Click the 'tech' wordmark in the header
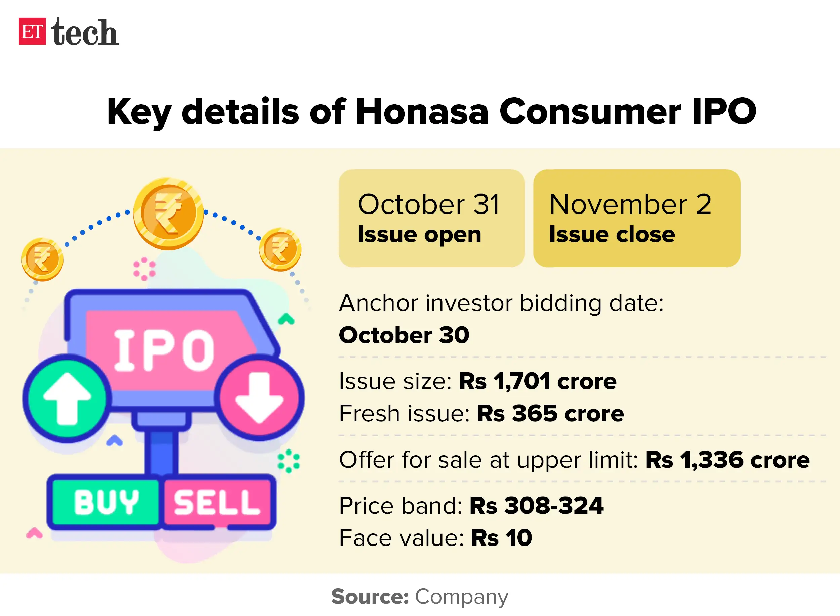Viewport: 840px width, 616px height. (85, 33)
